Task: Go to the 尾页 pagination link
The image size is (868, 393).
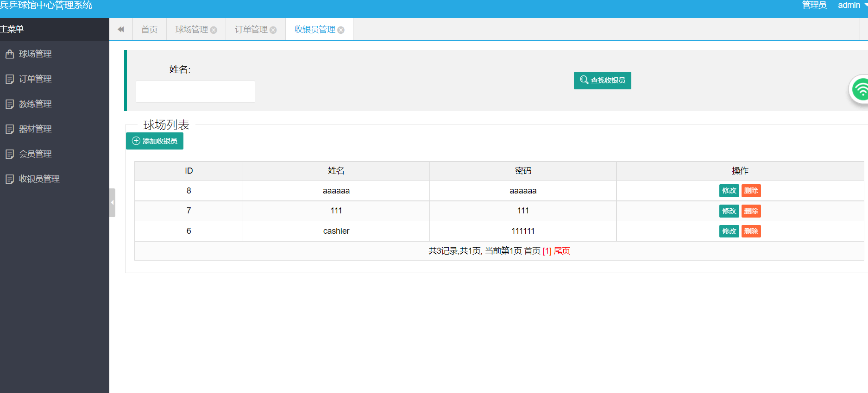Action: tap(562, 251)
